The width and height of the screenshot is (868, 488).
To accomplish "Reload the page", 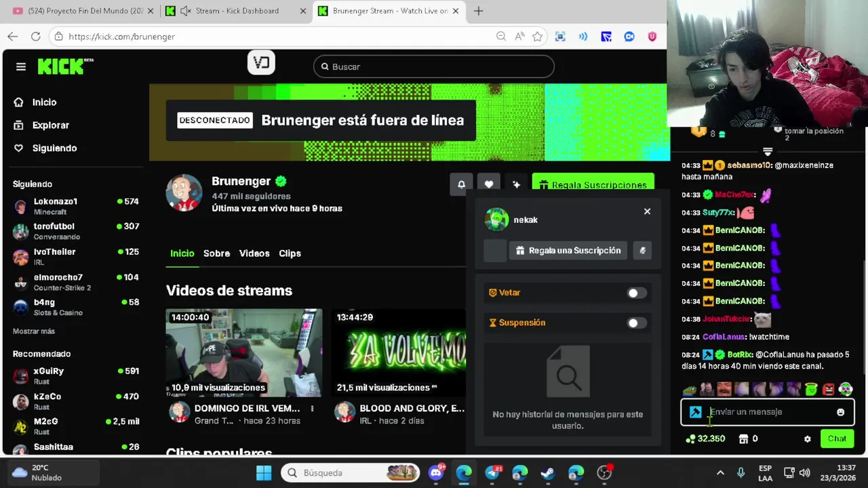I will point(35,37).
